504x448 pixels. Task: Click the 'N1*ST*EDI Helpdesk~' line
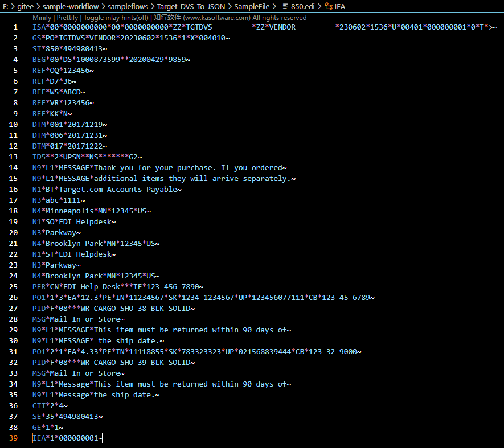coord(74,254)
